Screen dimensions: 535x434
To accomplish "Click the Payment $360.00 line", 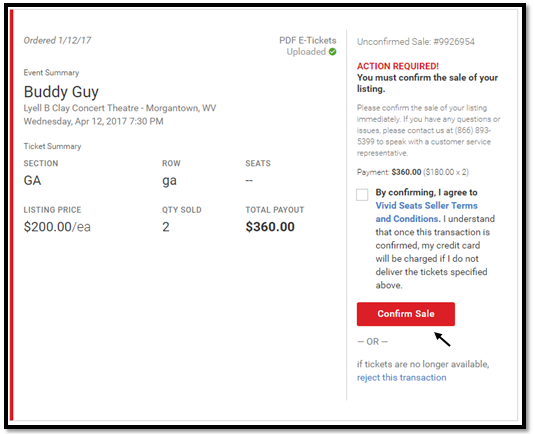I will 413,172.
